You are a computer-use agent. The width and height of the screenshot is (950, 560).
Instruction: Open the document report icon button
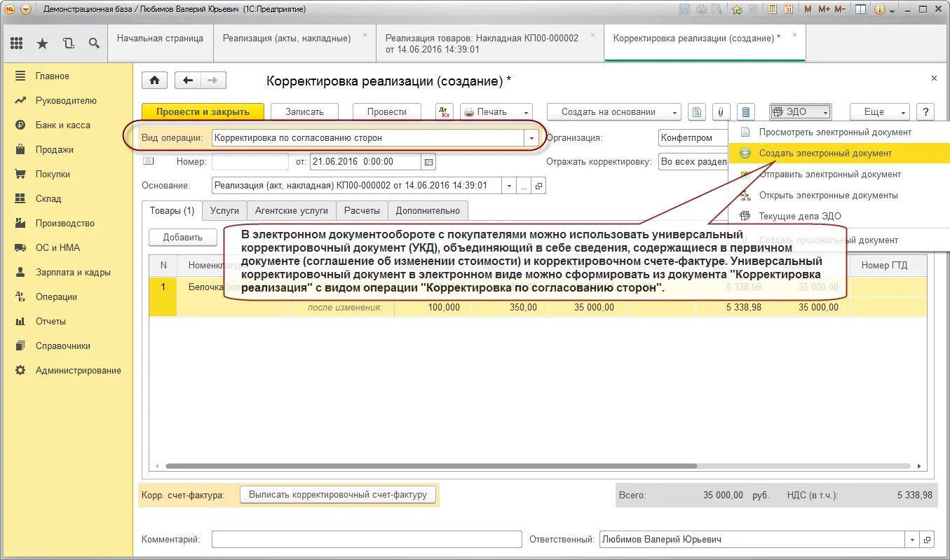pyautogui.click(x=696, y=111)
